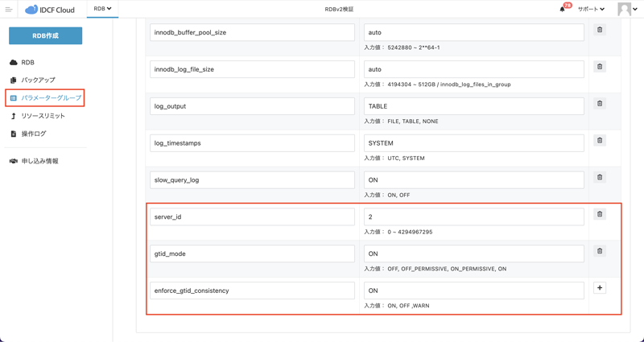Viewport: 644px width, 342px height.
Task: Click the RDB作成 button
Action: point(45,35)
